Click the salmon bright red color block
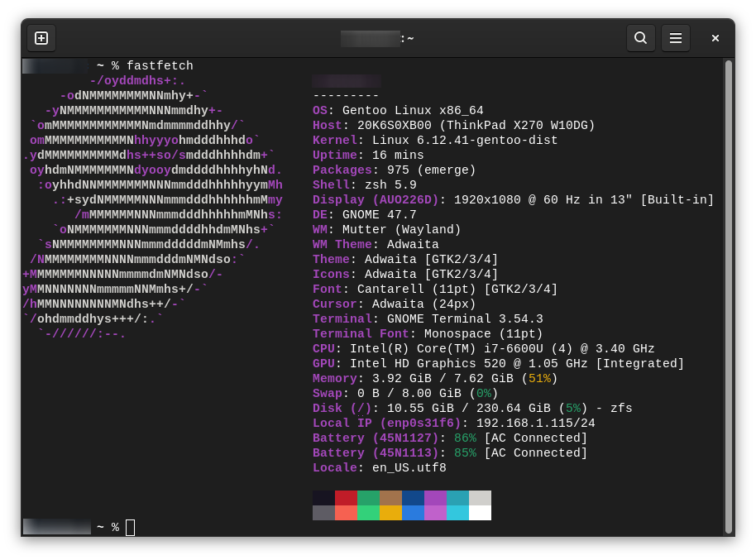This screenshot has width=756, height=560. (x=347, y=513)
